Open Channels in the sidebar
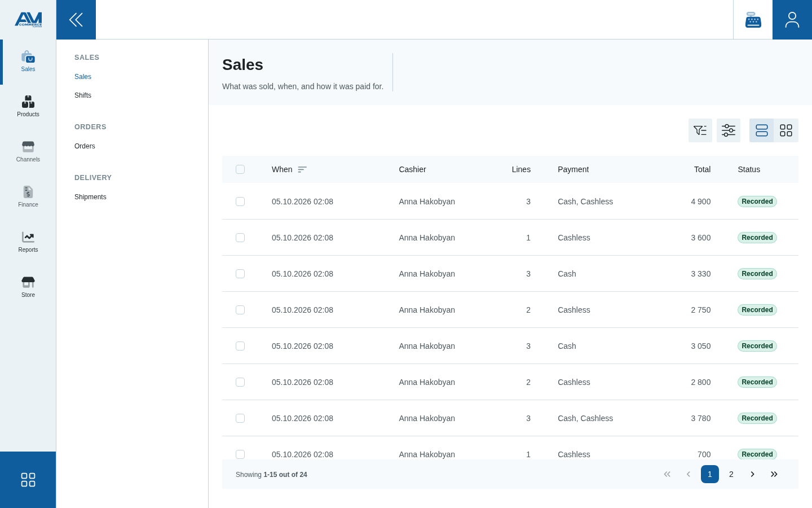Viewport: 812px width, 508px height. (x=28, y=152)
